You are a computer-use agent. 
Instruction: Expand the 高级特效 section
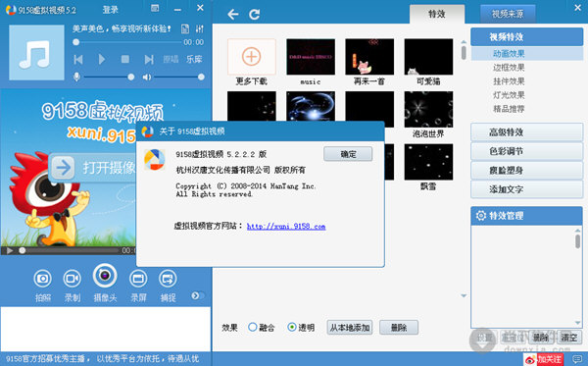(x=527, y=132)
